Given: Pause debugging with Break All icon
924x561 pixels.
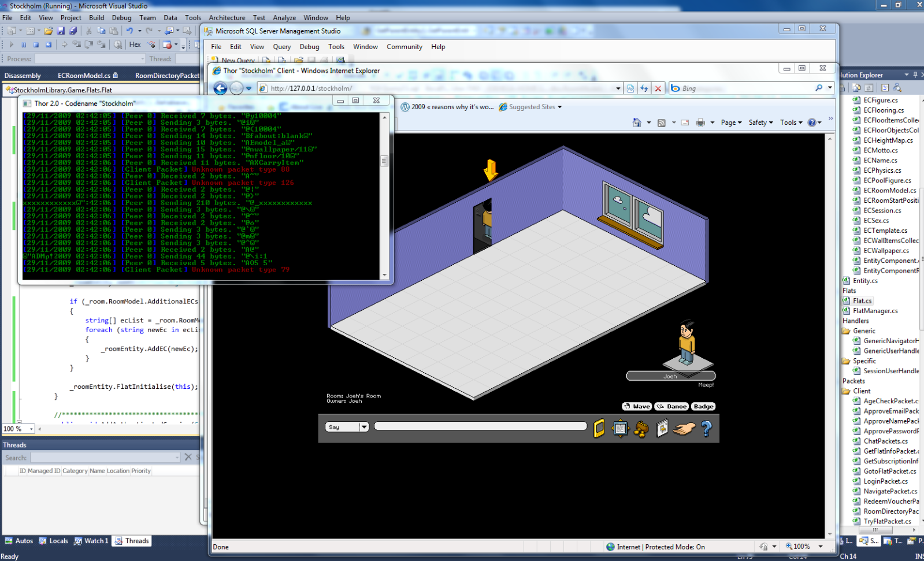Looking at the screenshot, I should 24,44.
